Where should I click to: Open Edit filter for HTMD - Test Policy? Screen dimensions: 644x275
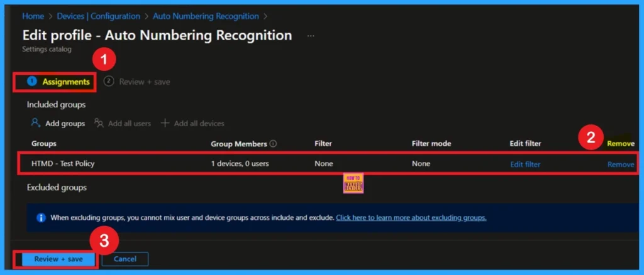(x=525, y=164)
